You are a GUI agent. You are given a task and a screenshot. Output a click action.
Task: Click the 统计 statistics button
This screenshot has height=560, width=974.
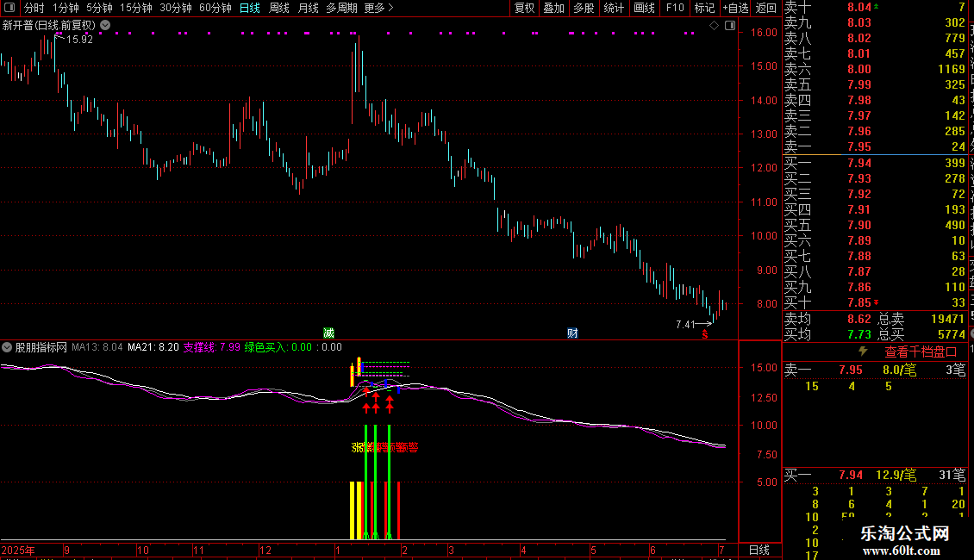tap(614, 8)
